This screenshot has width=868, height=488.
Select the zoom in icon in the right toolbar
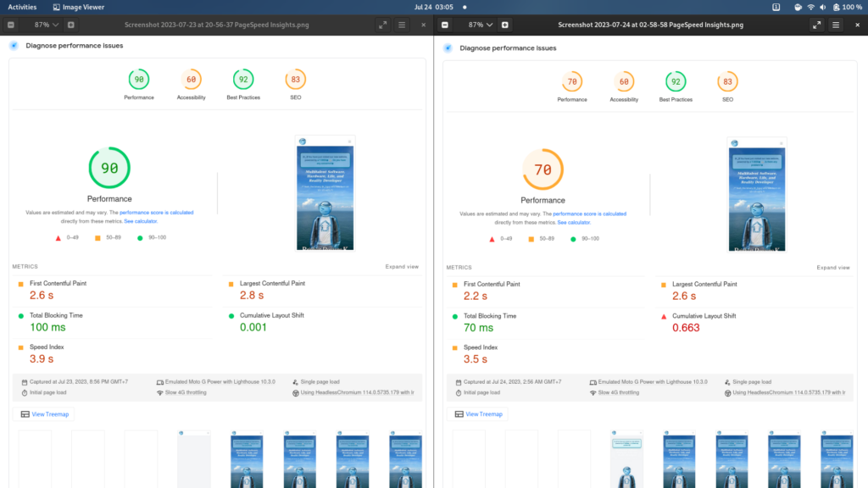click(506, 25)
